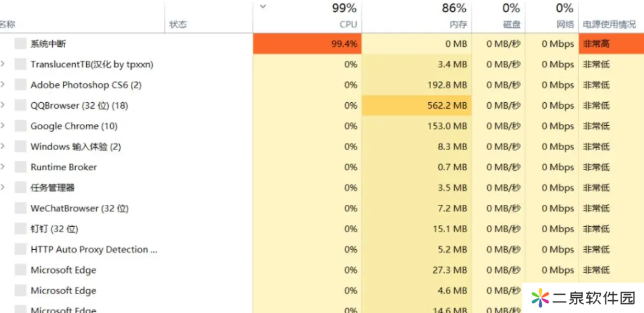Select the 任务管理器 process icon

click(x=21, y=187)
